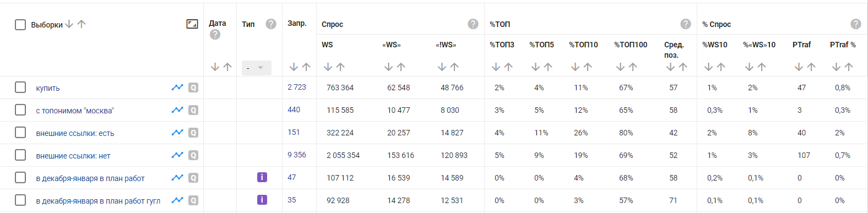Click purple info icon for в декабря-января в план работ

point(262,177)
